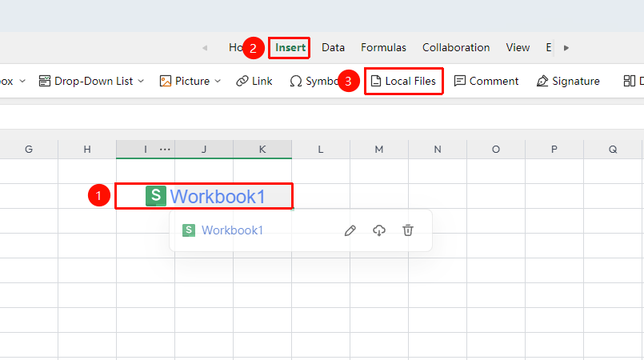Screen dimensions: 644x360
Task: Click Local Files to attach file
Action: (403, 82)
